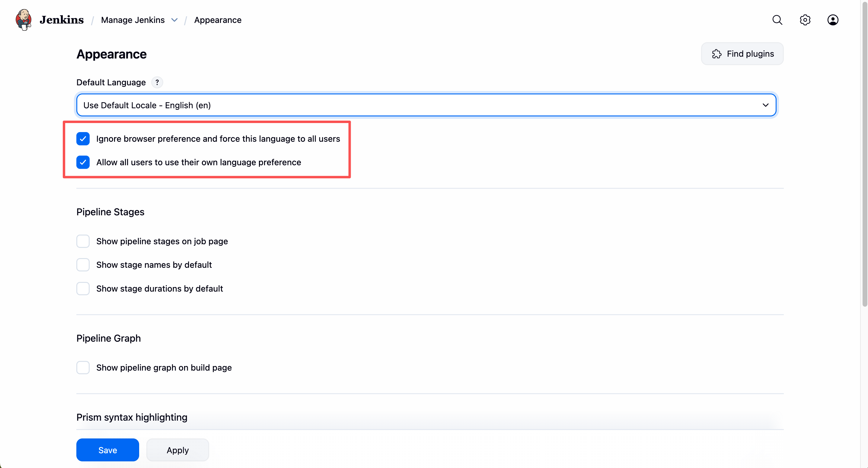This screenshot has width=868, height=468.
Task: Click the Appearance breadcrumb item
Action: [218, 20]
